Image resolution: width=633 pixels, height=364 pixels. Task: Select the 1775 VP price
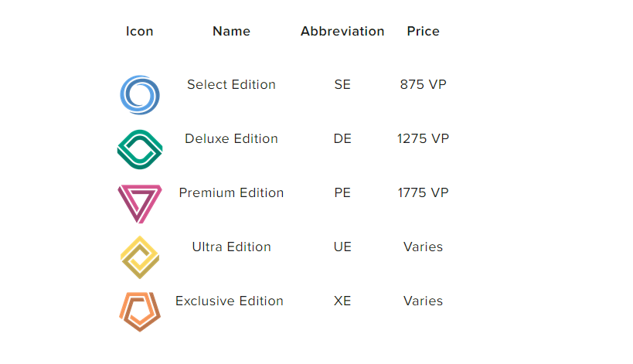423,192
